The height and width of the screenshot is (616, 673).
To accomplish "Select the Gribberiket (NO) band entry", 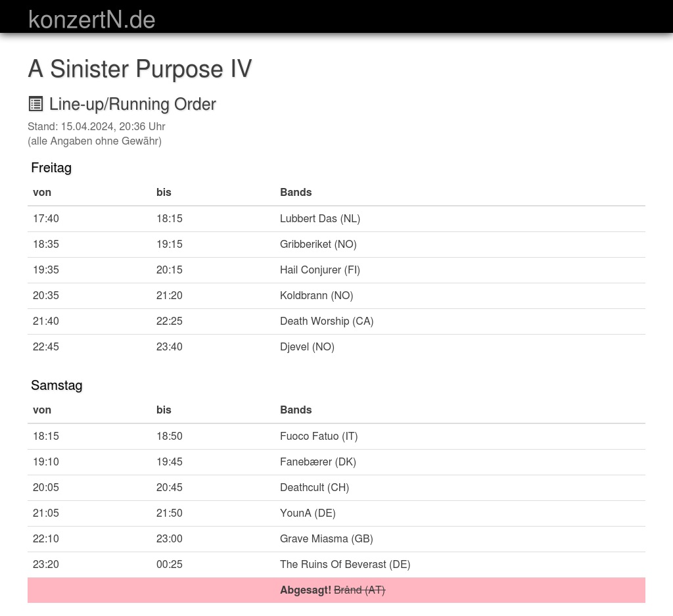I will (318, 244).
